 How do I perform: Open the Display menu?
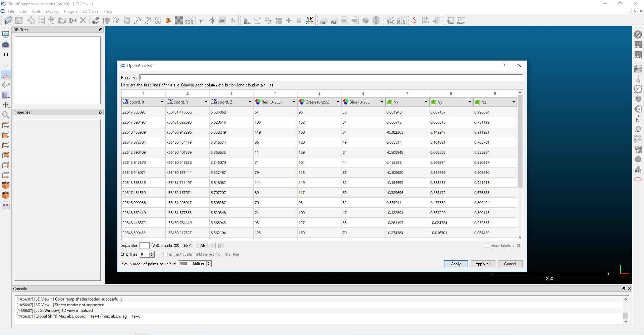click(52, 11)
